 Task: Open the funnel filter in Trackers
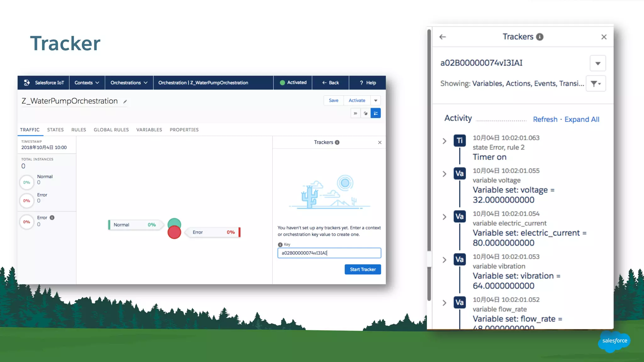click(596, 84)
